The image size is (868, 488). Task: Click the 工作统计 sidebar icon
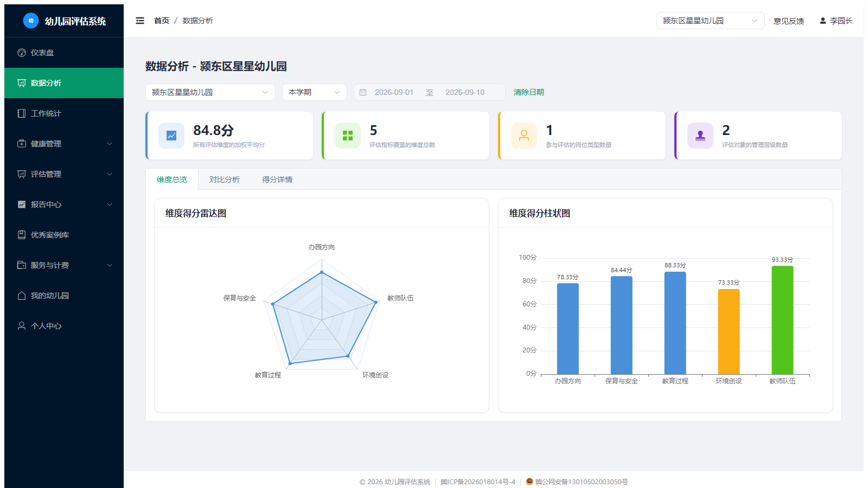point(22,113)
